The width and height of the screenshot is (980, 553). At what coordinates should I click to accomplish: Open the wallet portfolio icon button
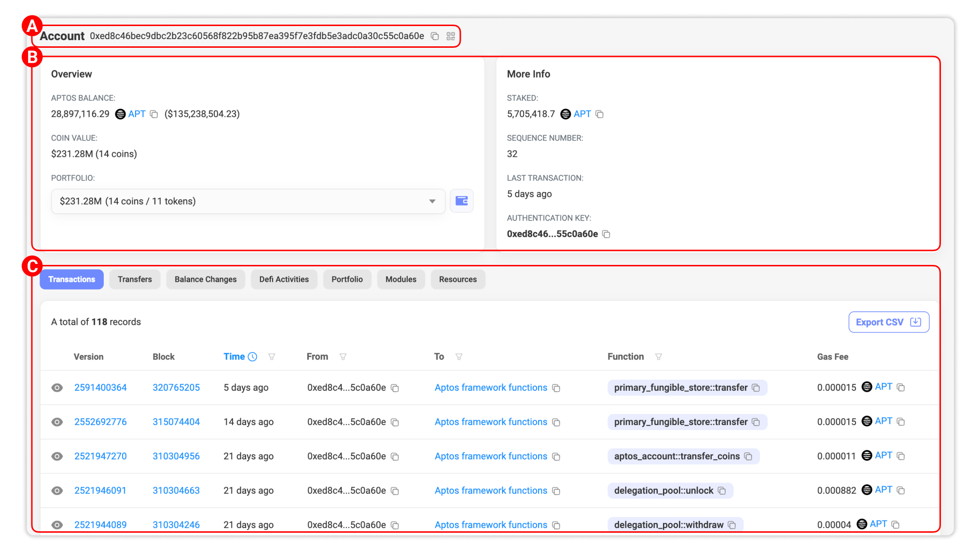tap(461, 201)
